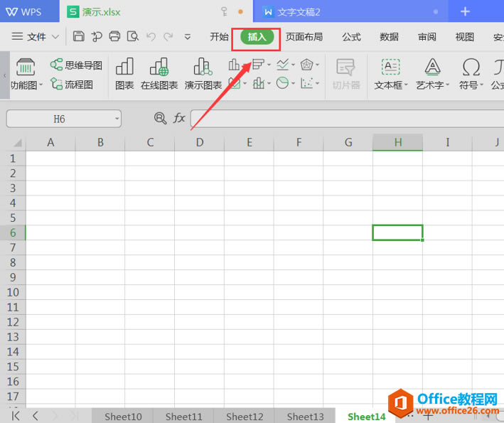Select column H header
Viewport: 504px width, 423px height.
398,142
